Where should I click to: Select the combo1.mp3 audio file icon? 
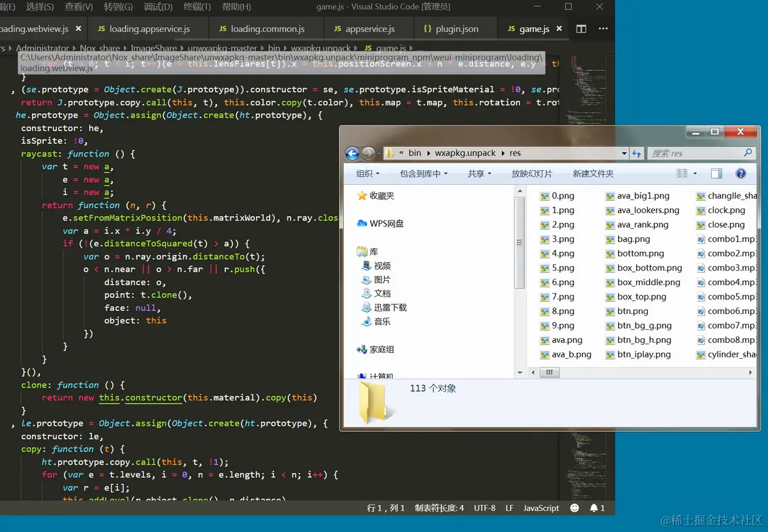pyautogui.click(x=701, y=239)
